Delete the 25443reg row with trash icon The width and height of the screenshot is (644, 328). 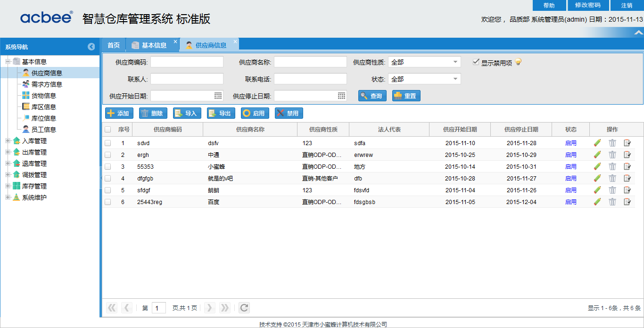(x=612, y=202)
